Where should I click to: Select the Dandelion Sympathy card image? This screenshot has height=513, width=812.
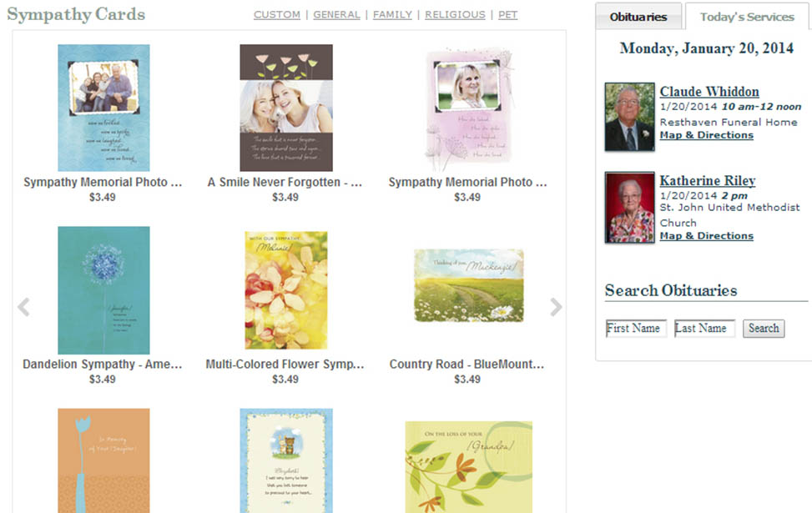click(x=103, y=290)
